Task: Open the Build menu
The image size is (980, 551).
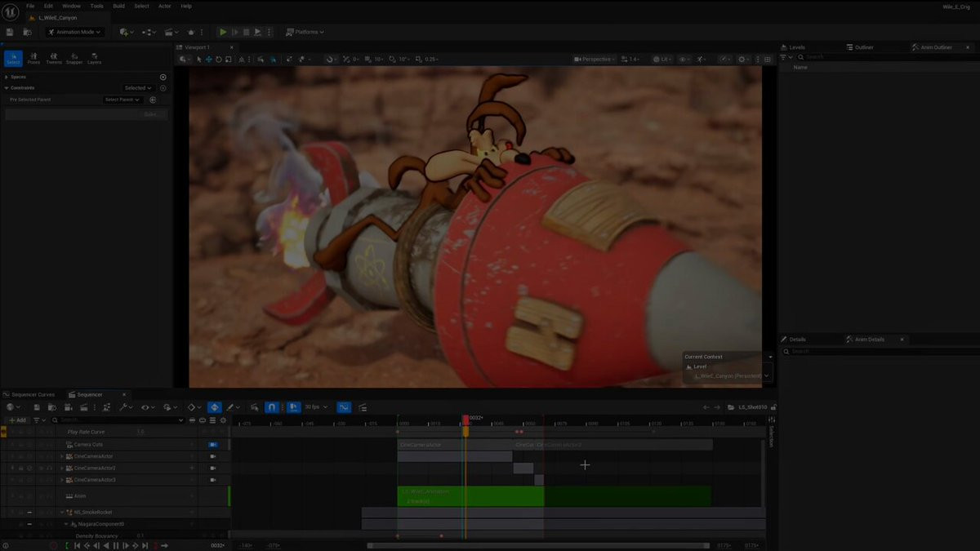Action: [119, 6]
